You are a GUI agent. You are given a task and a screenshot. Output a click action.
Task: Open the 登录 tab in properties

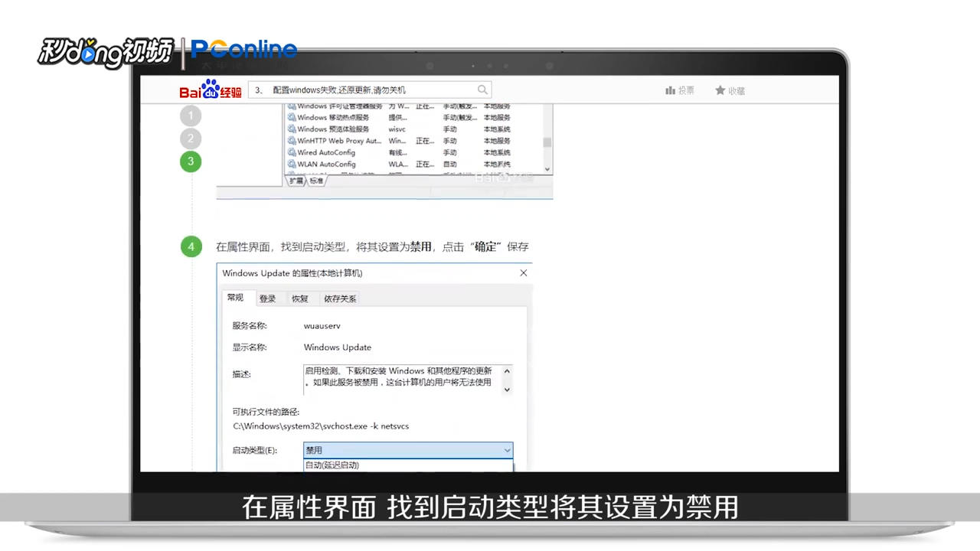click(x=267, y=298)
